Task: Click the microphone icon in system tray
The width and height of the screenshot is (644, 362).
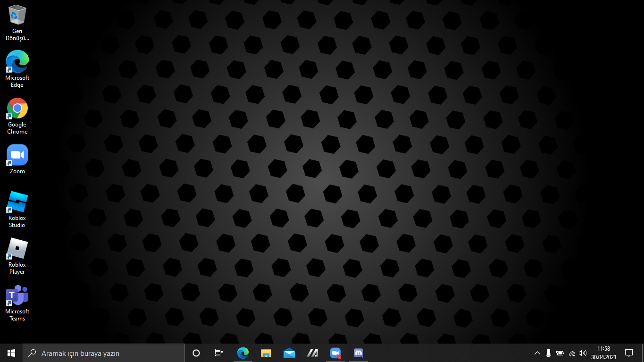Action: coord(548,353)
